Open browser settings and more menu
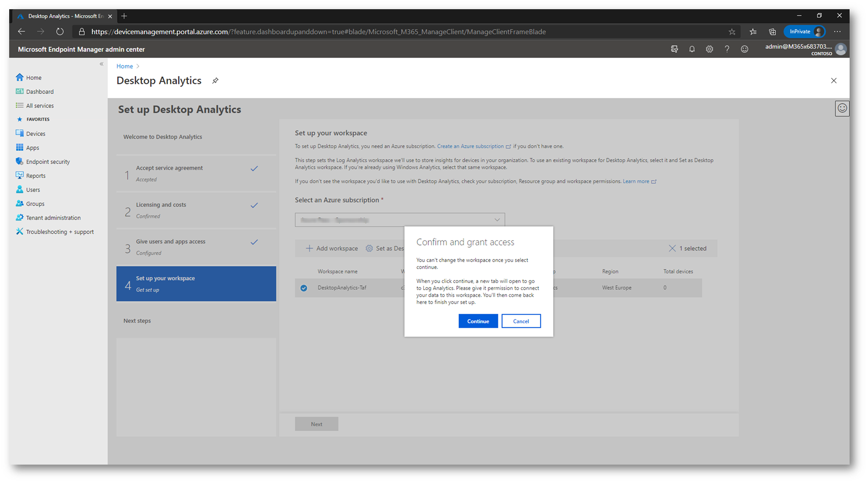868x483 pixels. pos(837,32)
